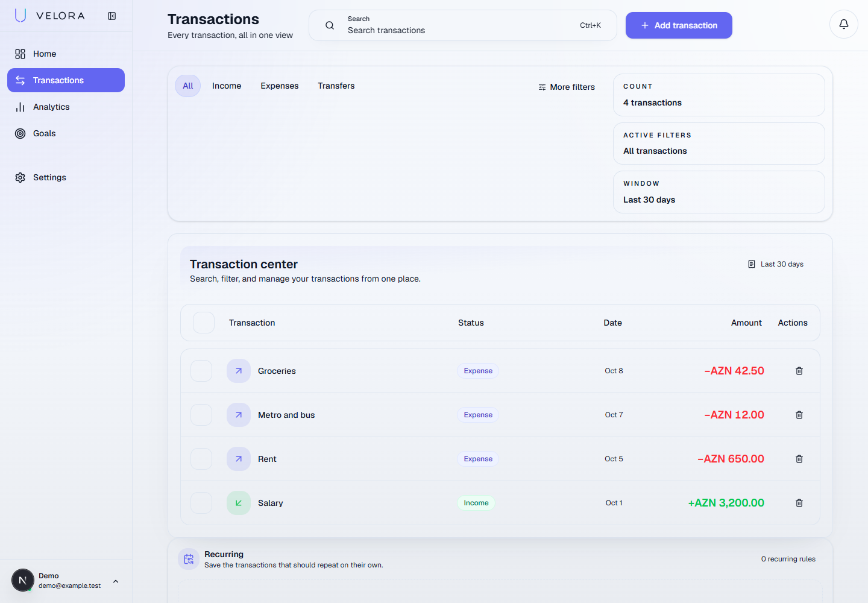
Task: Open Analytics in sidebar
Action: (x=66, y=107)
